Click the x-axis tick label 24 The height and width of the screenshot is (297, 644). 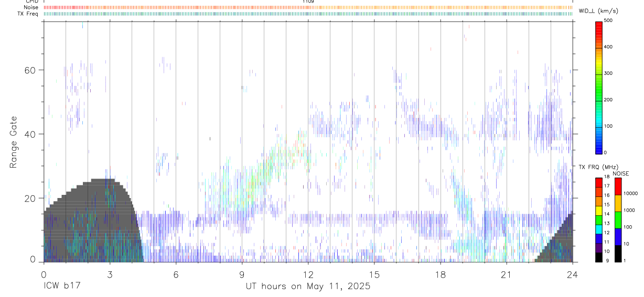(572, 274)
